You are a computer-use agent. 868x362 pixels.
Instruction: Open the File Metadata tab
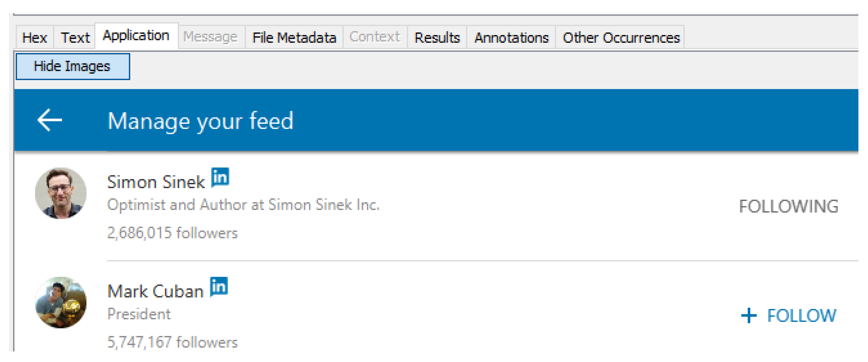(294, 37)
